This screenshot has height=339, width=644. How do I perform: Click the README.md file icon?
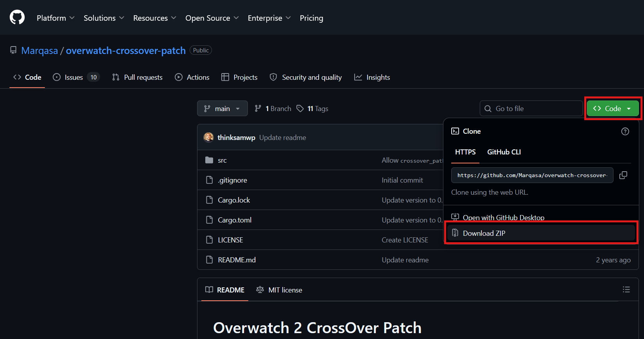[209, 260]
